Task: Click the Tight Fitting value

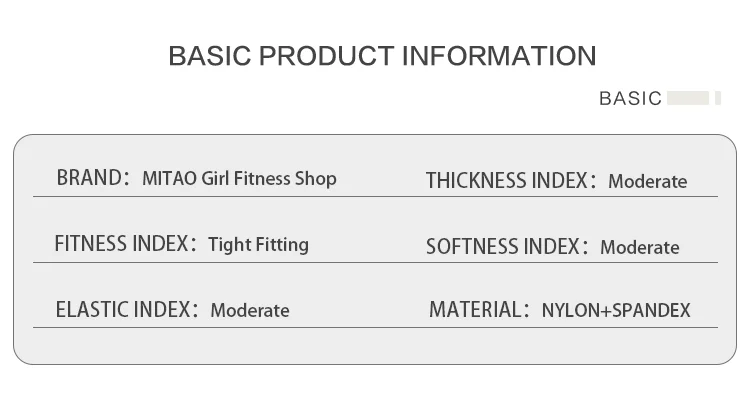Action: click(258, 245)
